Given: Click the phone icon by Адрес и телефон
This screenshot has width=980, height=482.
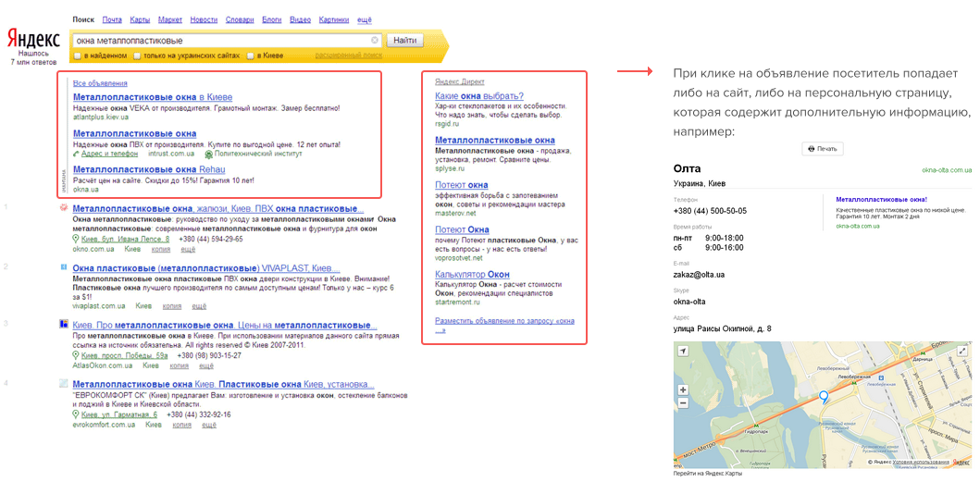Looking at the screenshot, I should click(x=76, y=154).
